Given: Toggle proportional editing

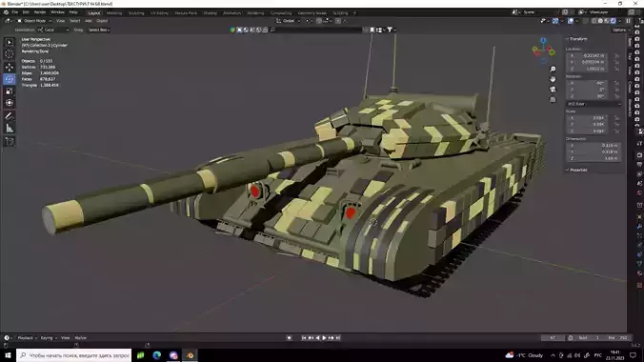Looking at the screenshot, I should [338, 21].
